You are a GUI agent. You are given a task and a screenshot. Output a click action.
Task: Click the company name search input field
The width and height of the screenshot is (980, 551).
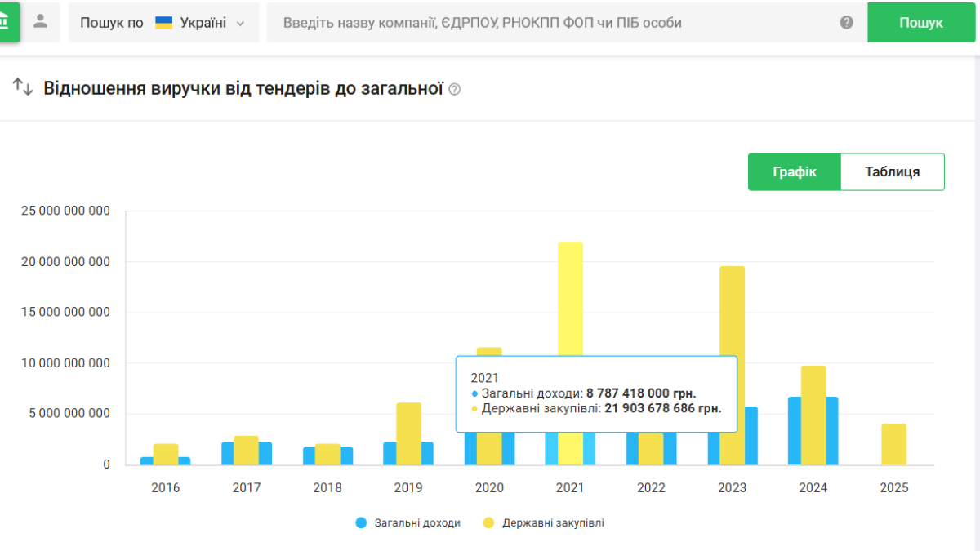(x=555, y=23)
